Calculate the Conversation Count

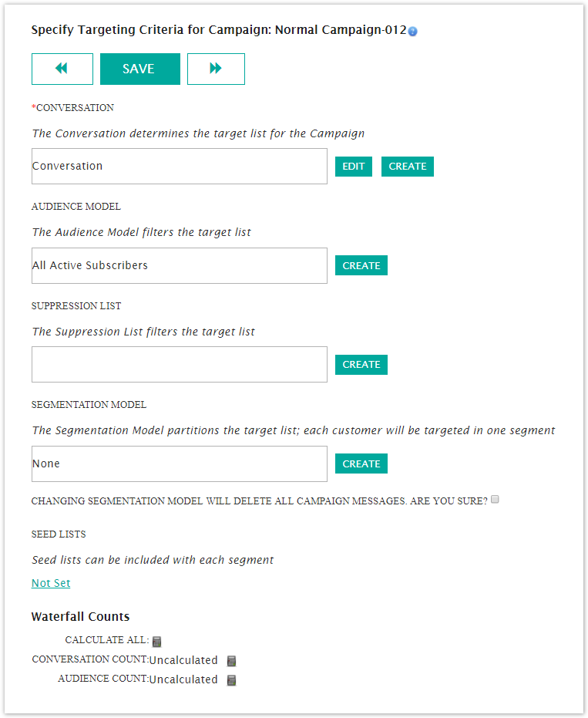tap(231, 661)
